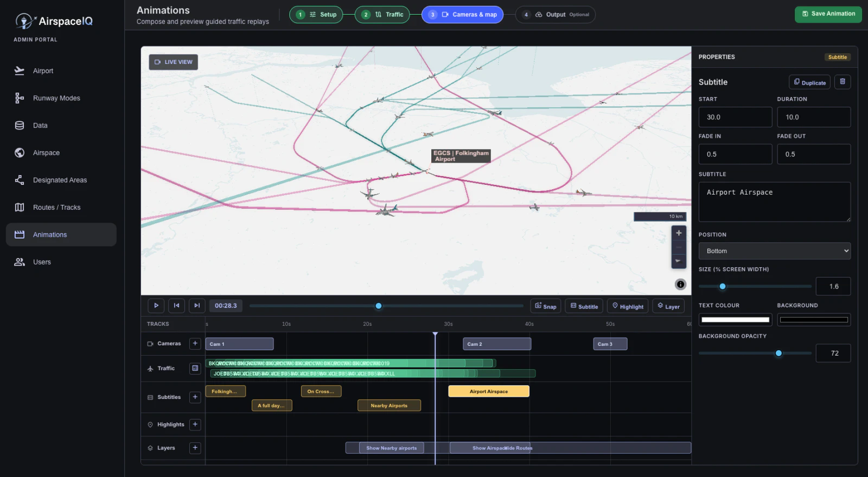This screenshot has width=868, height=477.
Task: Select the JOEB traffic clip
Action: 373,373
